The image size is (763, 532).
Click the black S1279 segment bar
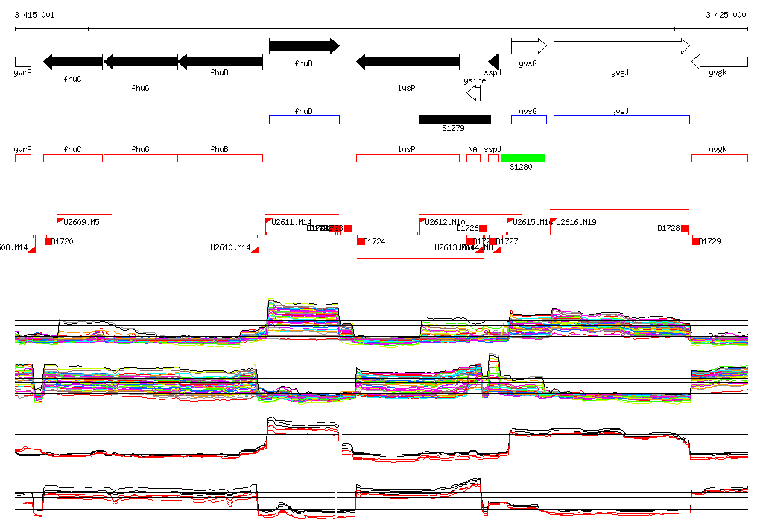[x=455, y=120]
